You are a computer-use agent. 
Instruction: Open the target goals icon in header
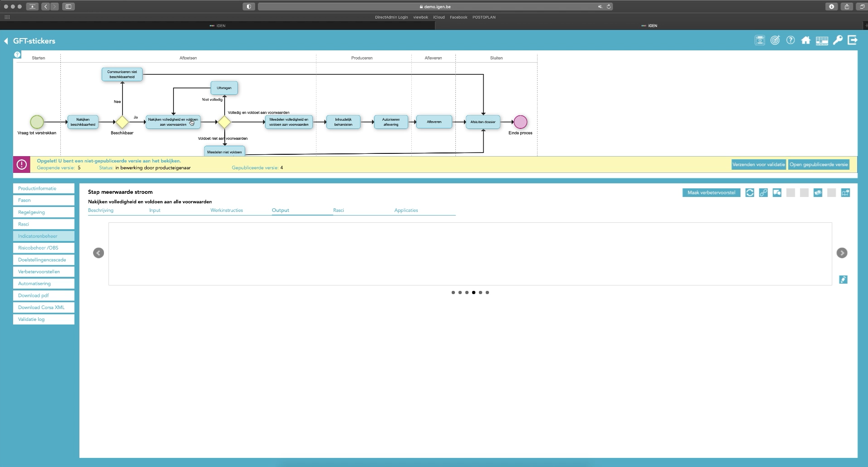775,40
